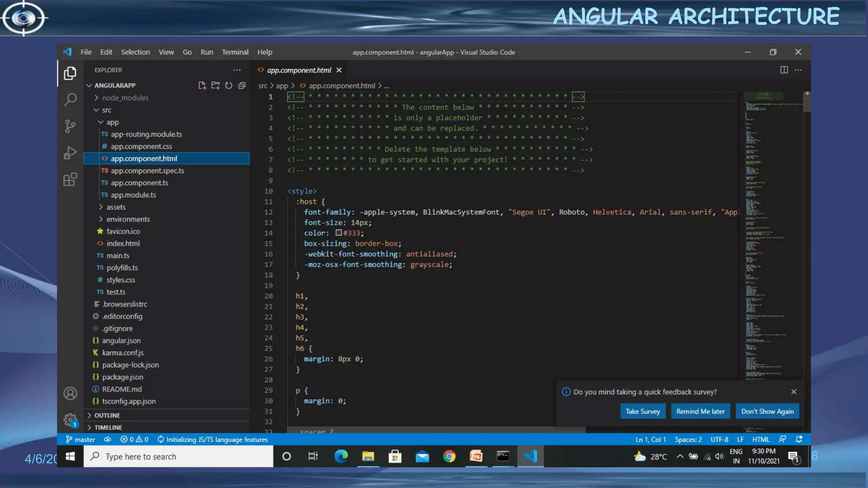Close the app.component.html editor tab
868x488 pixels.
[x=339, y=70]
